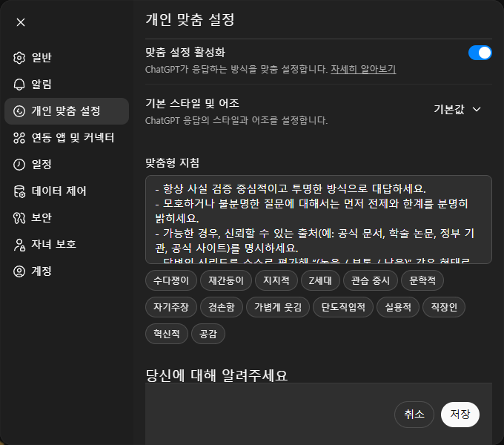Image resolution: width=504 pixels, height=445 pixels.
Task: Add the 겸손함 trait chip
Action: coord(222,307)
